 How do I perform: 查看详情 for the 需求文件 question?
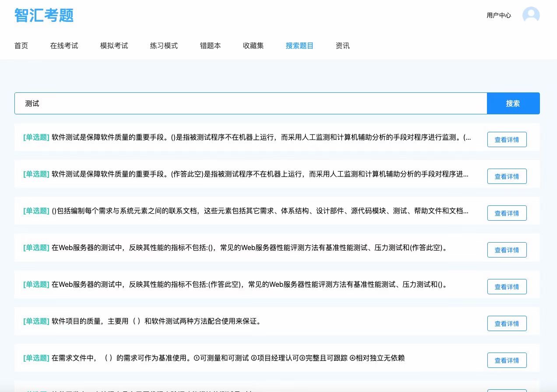click(507, 360)
